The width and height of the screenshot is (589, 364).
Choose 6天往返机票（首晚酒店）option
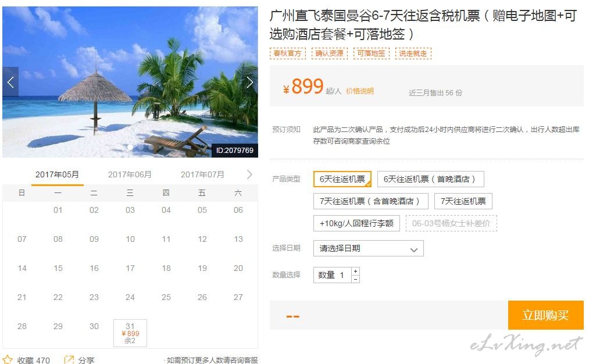click(430, 179)
